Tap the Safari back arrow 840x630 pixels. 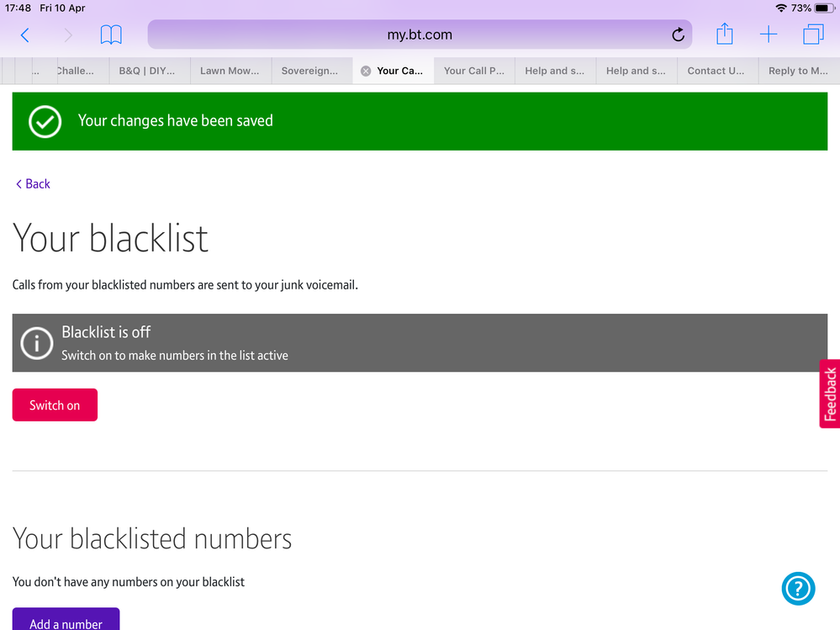tap(24, 34)
